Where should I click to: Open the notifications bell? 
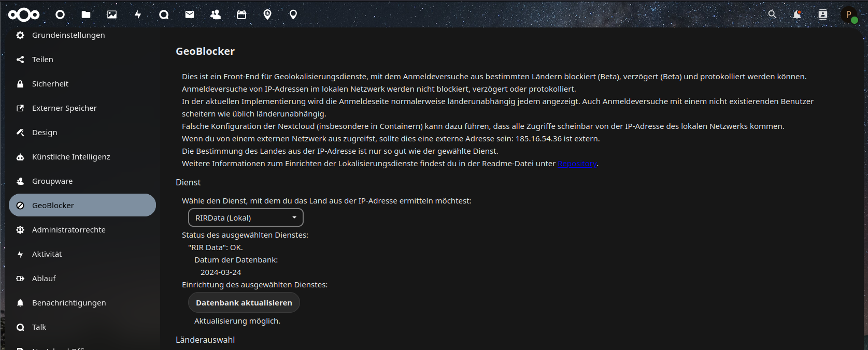797,14
